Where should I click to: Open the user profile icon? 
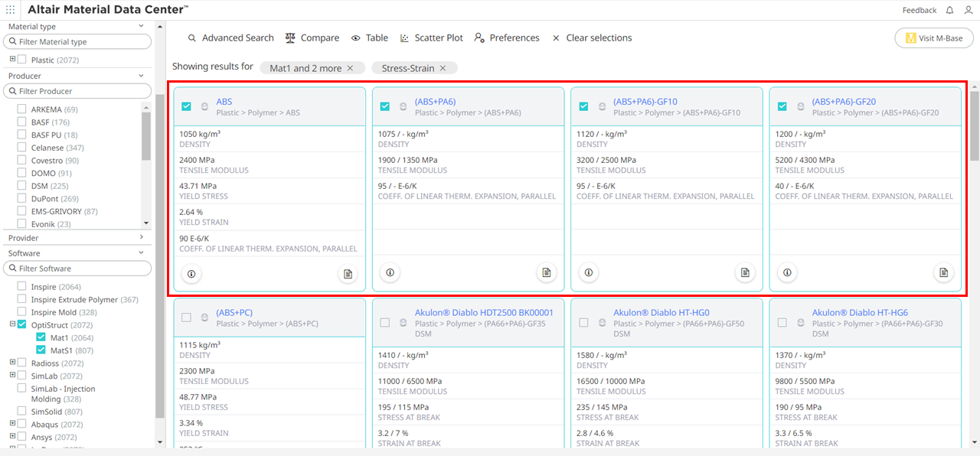[969, 10]
